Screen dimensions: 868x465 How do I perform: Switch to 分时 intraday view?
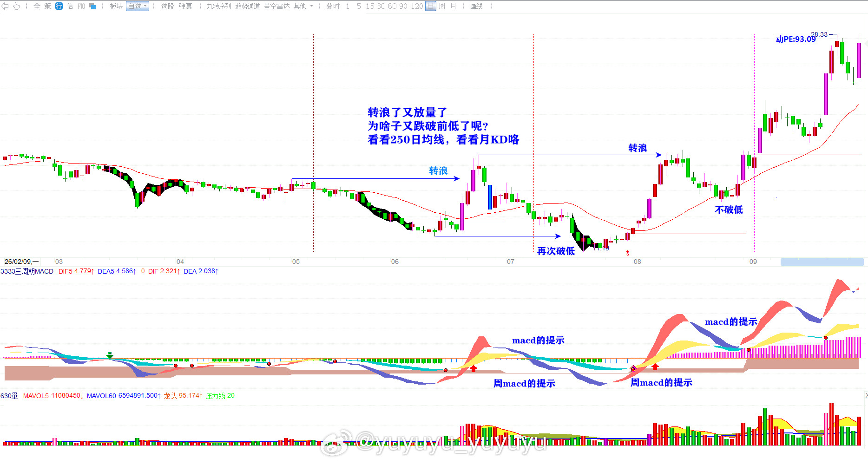click(x=333, y=6)
